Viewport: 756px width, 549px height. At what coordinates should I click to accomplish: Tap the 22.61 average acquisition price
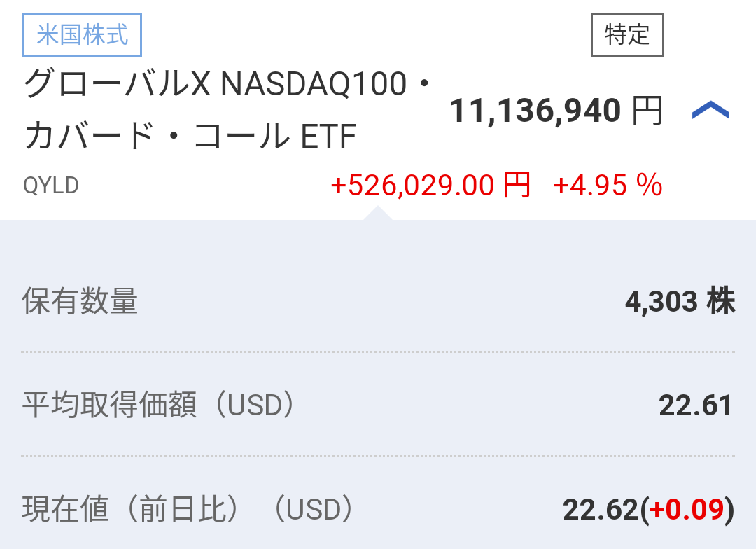(x=695, y=405)
